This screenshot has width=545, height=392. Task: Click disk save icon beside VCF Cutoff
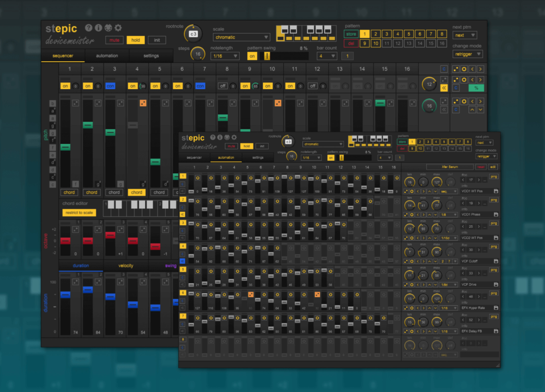(496, 261)
